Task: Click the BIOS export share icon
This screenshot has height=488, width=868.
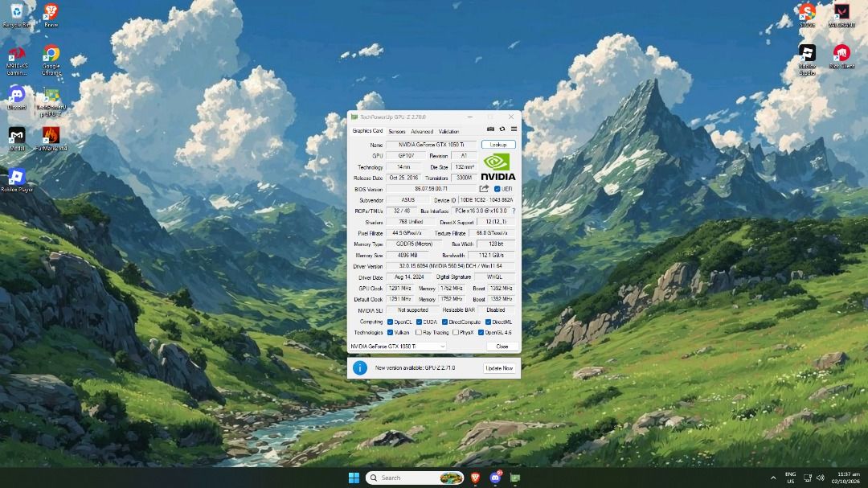Action: click(x=484, y=189)
